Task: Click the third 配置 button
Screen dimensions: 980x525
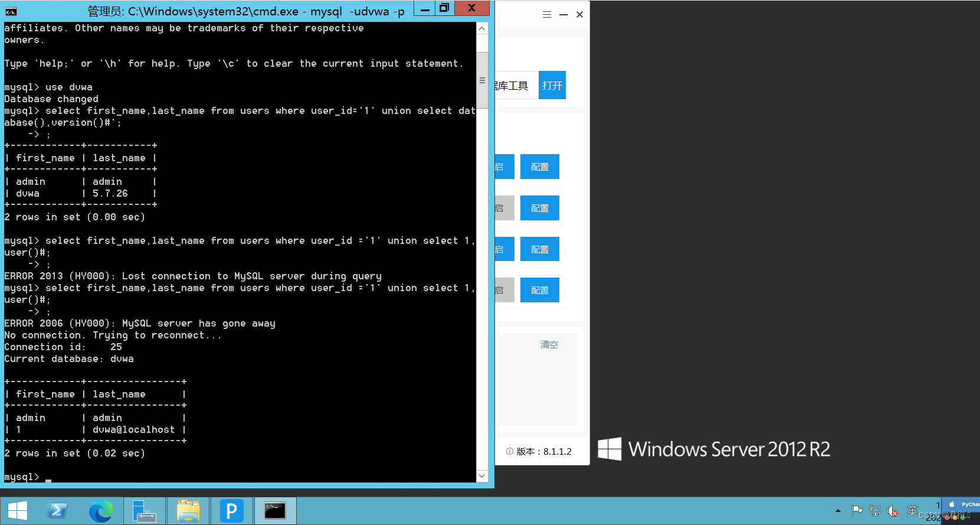Action: 540,250
